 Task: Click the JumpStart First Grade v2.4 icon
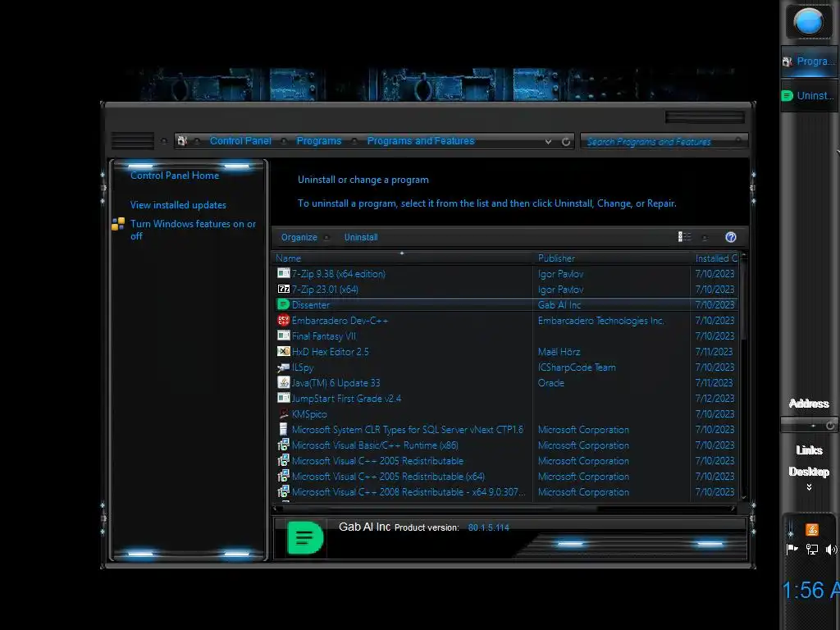pyautogui.click(x=283, y=398)
